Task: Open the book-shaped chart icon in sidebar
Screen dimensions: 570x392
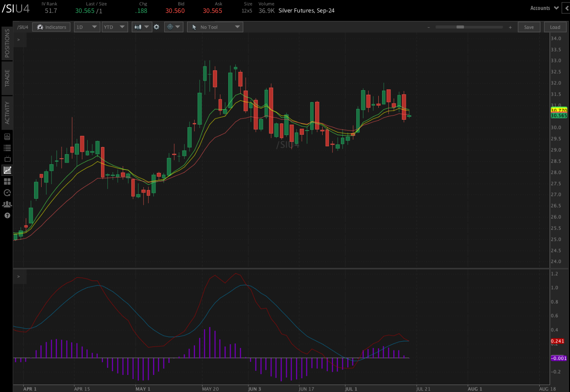Action: tap(7, 137)
